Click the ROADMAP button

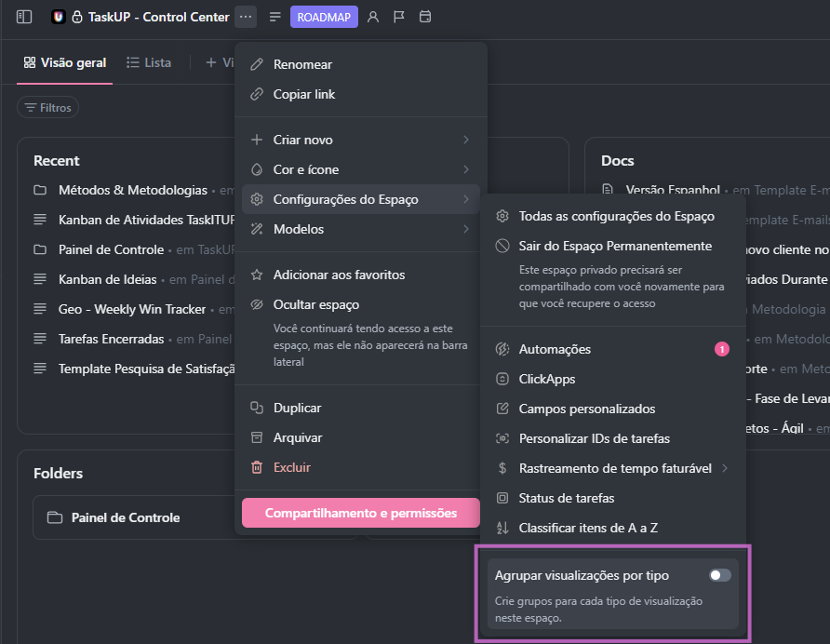324,17
